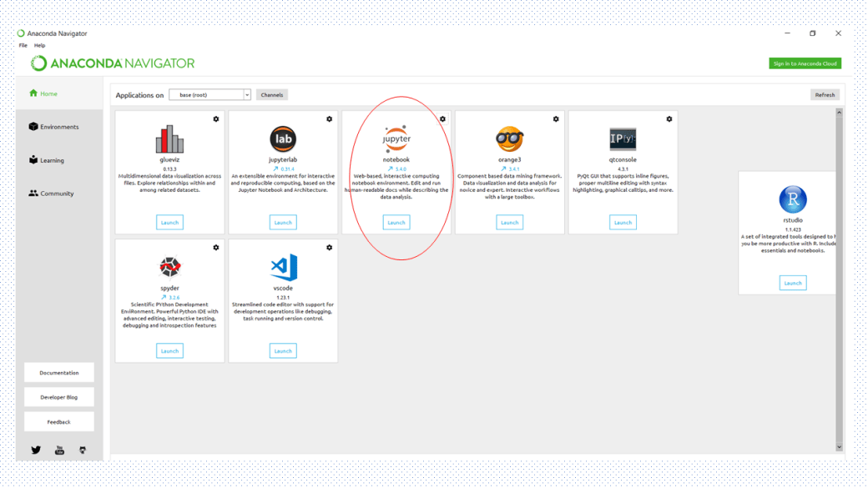The height and width of the screenshot is (488, 868).
Task: Open settings gear on spyder card
Action: (216, 247)
